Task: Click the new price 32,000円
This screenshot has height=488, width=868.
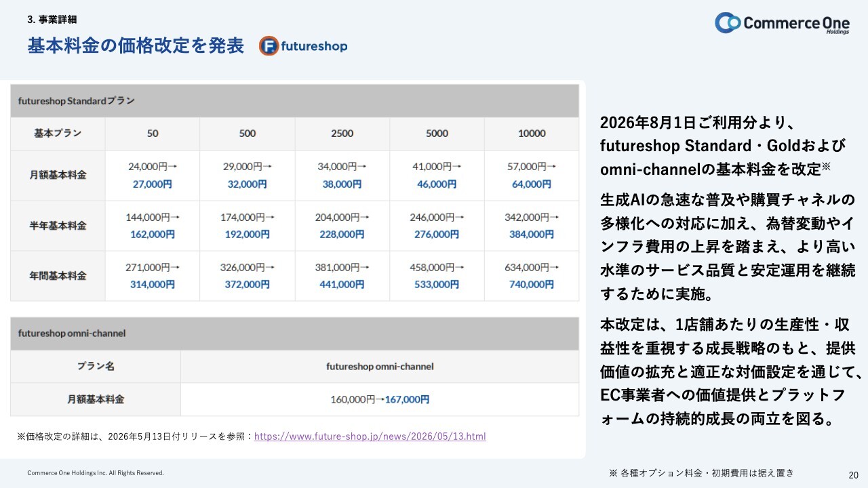Action: click(248, 184)
